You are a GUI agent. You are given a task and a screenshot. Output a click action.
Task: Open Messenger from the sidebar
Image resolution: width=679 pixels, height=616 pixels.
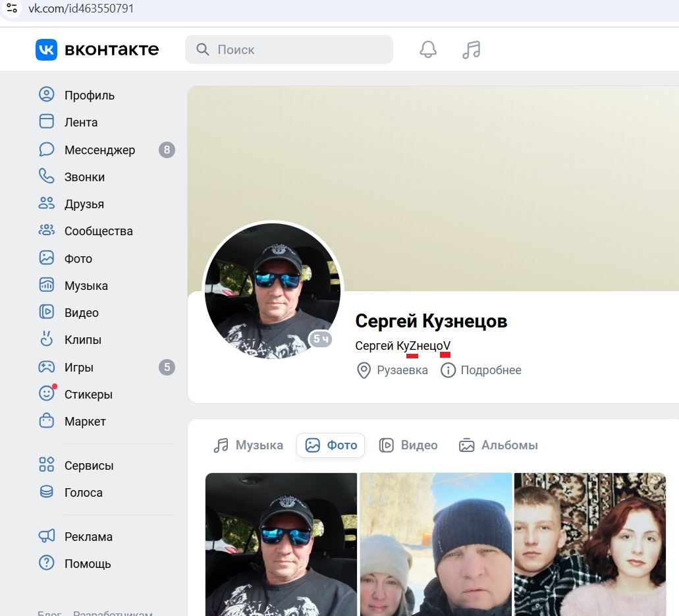pos(99,150)
